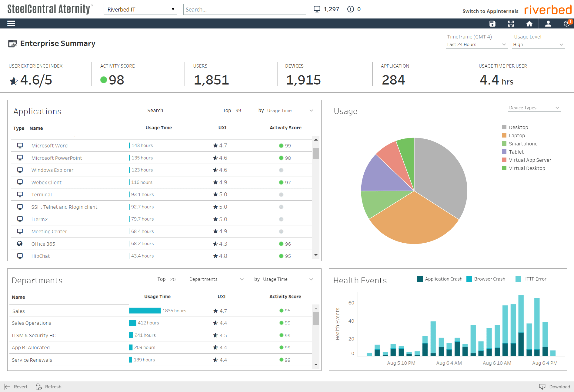Click the Download button label
574x392 pixels.
pyautogui.click(x=560, y=387)
